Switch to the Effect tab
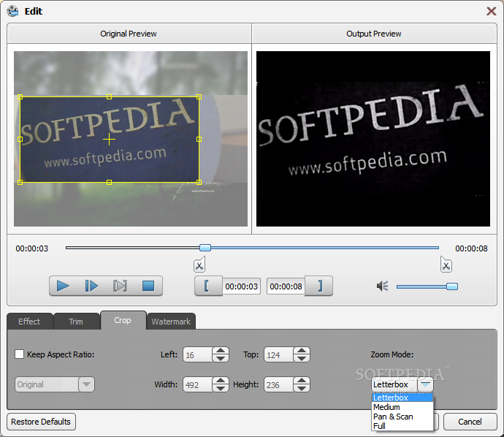Viewport: 504px width, 437px height. tap(29, 322)
